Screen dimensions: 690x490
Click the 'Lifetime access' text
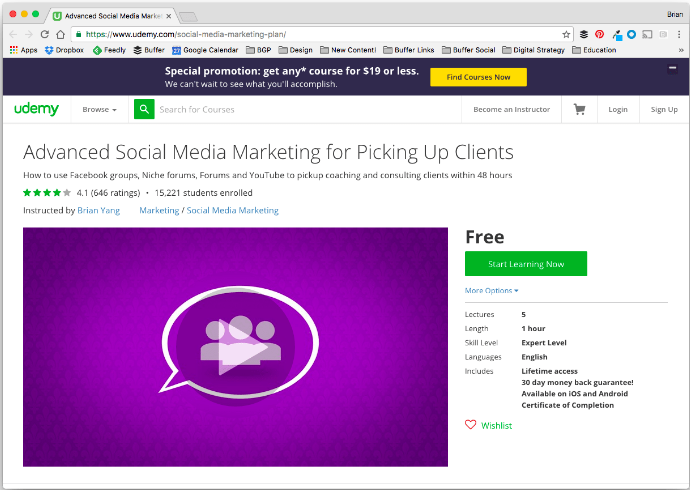point(549,371)
